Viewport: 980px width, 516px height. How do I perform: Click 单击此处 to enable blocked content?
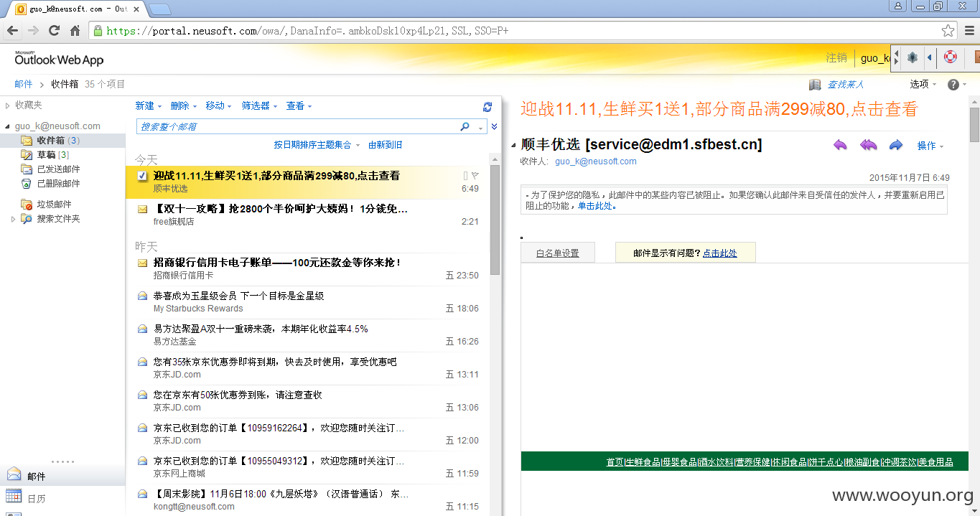597,206
